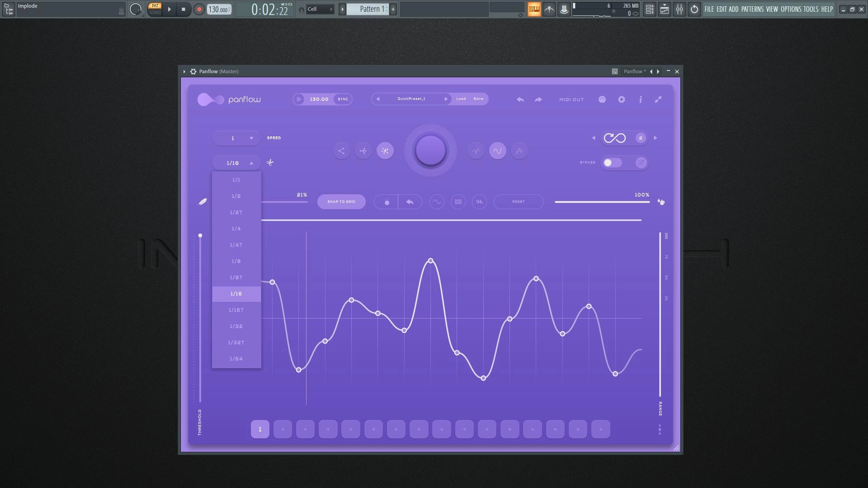Image resolution: width=868 pixels, height=488 pixels.
Task: Toggle the SYNC tempo button
Action: coord(343,99)
